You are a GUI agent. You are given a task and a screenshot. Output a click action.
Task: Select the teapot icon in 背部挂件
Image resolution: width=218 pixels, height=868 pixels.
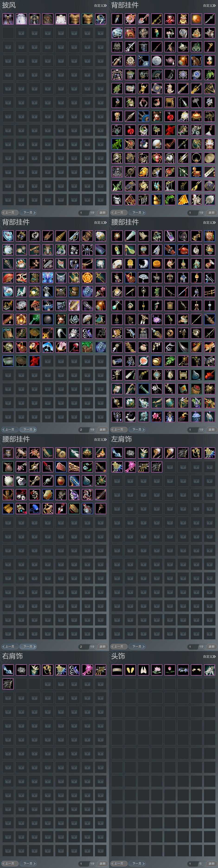170,61
